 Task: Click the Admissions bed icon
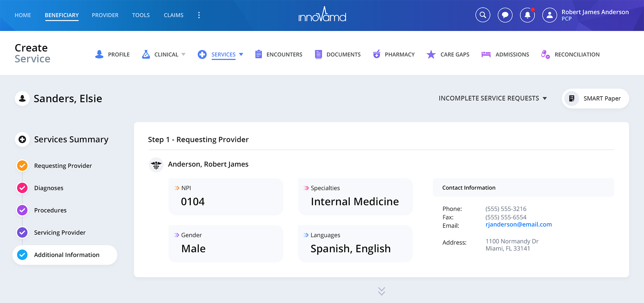click(x=486, y=54)
